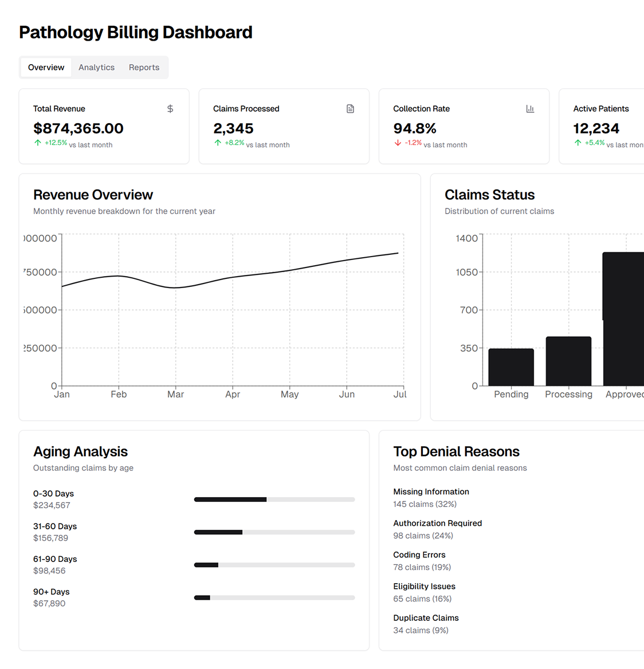Open the Analytics tab

(x=96, y=68)
